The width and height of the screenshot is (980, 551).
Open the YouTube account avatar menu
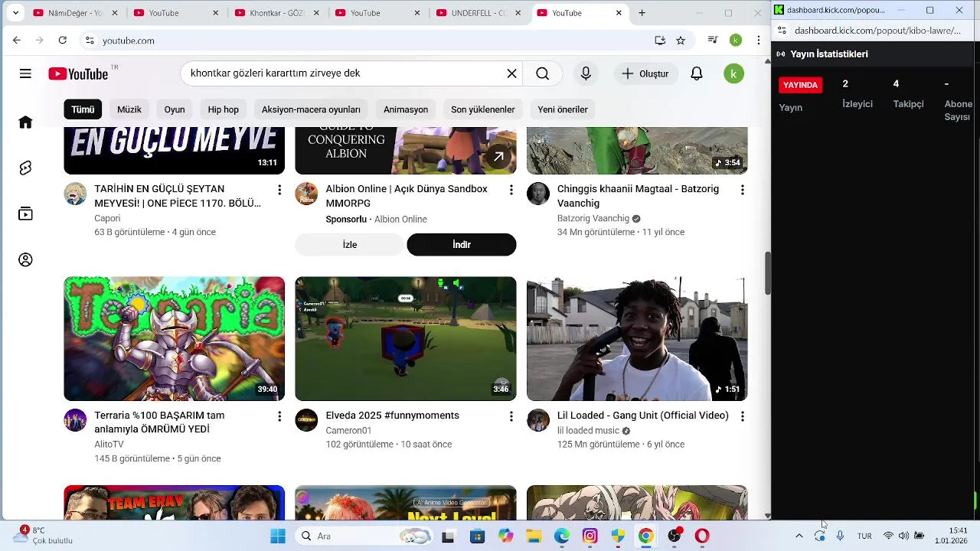pyautogui.click(x=733, y=73)
